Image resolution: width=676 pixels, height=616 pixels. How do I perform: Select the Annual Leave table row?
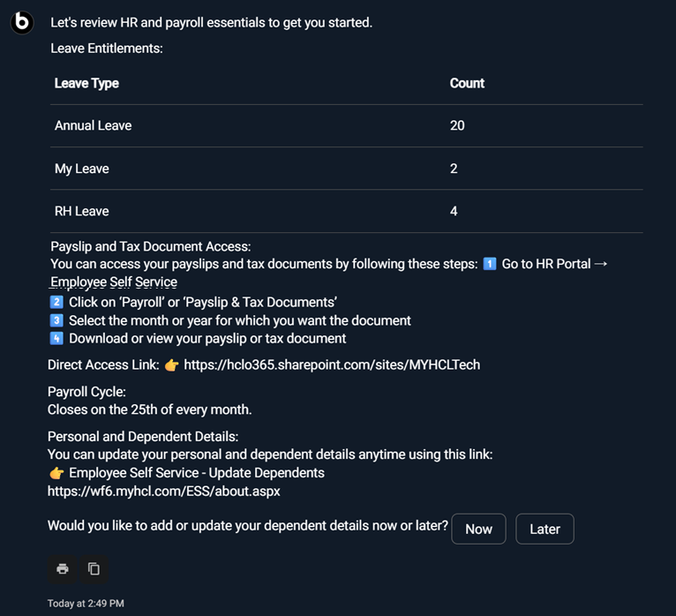tap(346, 125)
